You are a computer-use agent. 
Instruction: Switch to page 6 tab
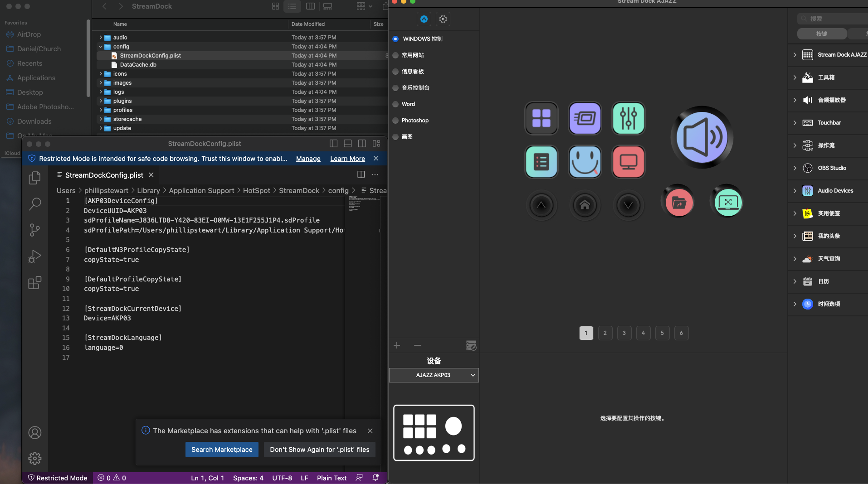pos(682,333)
